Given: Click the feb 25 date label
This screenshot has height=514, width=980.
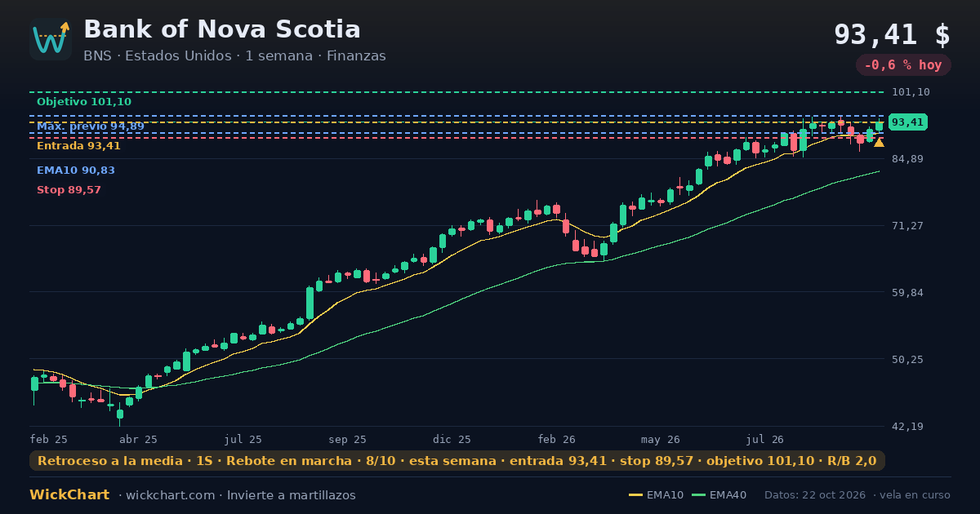Looking at the screenshot, I should (48, 439).
